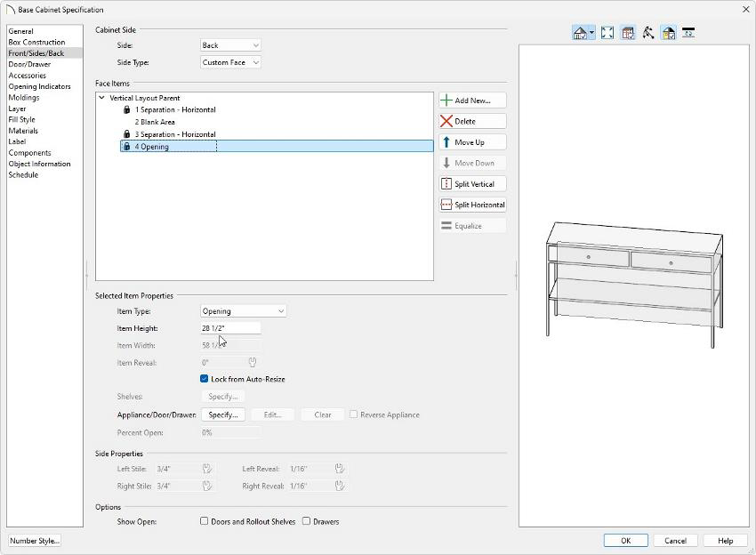The image size is (756, 555).
Task: Open the rendering view type dropdown arrow
Action: tap(592, 33)
